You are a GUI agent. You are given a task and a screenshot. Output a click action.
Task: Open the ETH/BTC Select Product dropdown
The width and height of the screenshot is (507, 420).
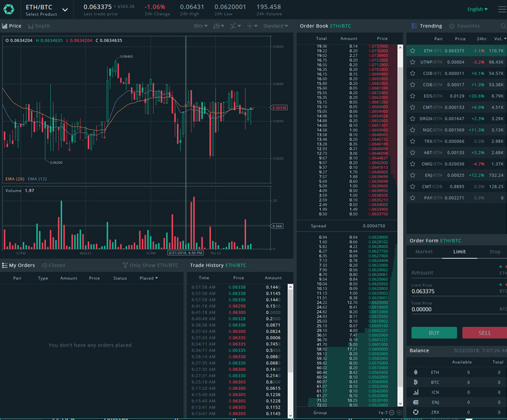point(46,9)
